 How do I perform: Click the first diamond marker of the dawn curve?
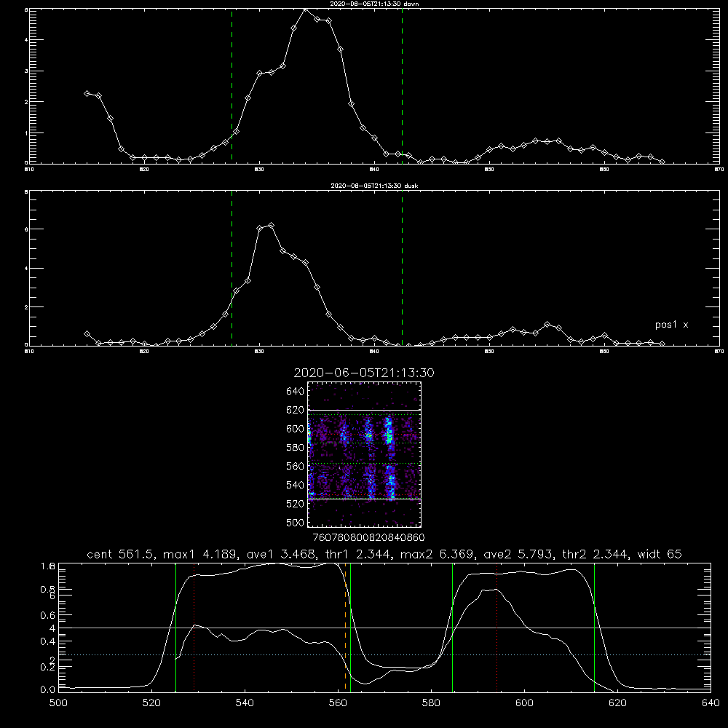pos(87,93)
